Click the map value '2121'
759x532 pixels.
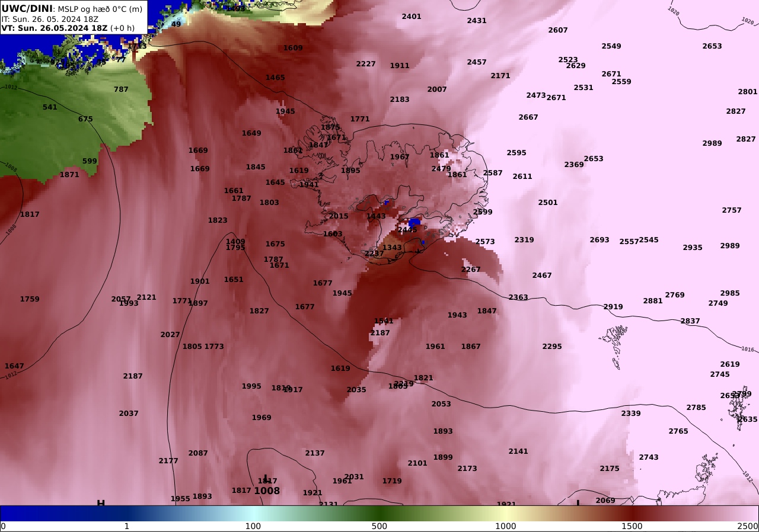[x=146, y=297]
